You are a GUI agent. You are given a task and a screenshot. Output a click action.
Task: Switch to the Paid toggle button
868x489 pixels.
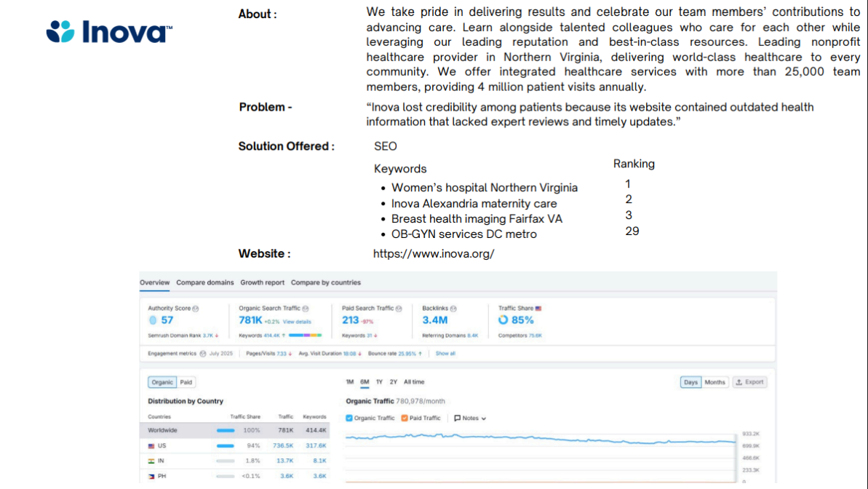click(x=186, y=382)
